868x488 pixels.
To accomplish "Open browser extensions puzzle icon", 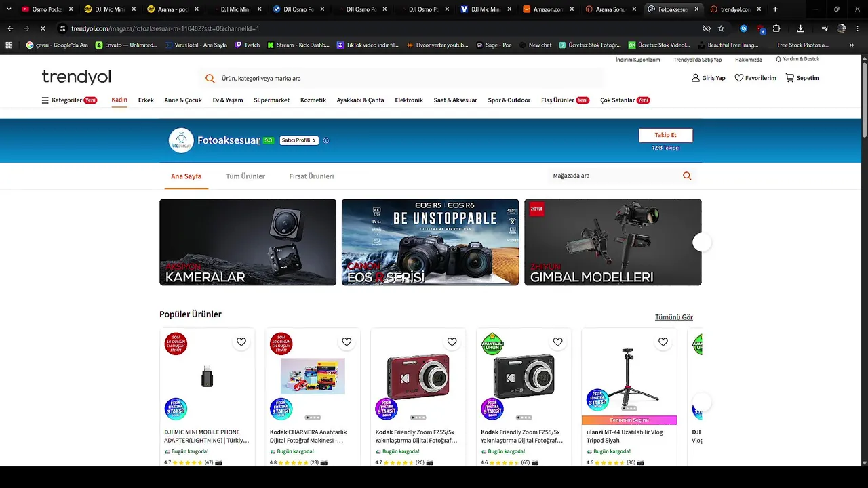I will (776, 28).
